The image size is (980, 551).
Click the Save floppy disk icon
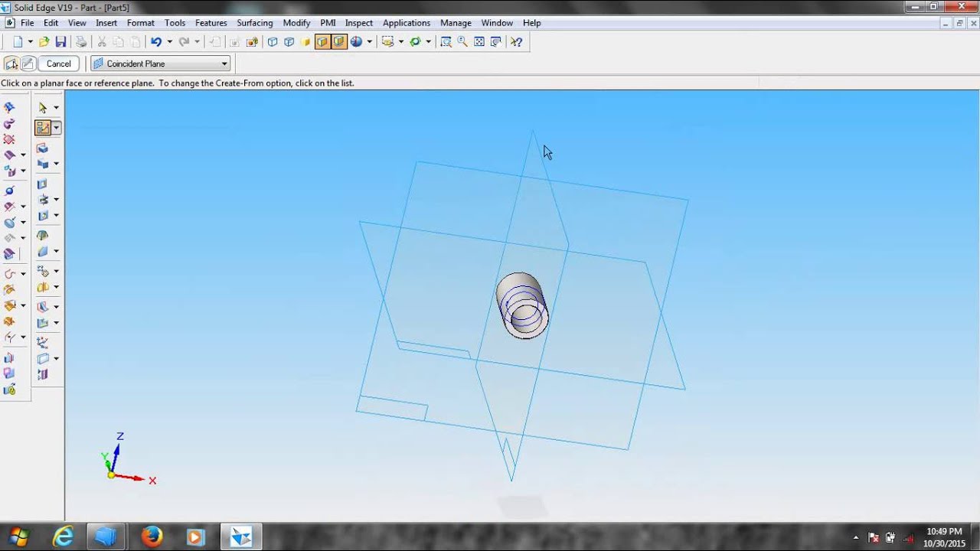60,42
